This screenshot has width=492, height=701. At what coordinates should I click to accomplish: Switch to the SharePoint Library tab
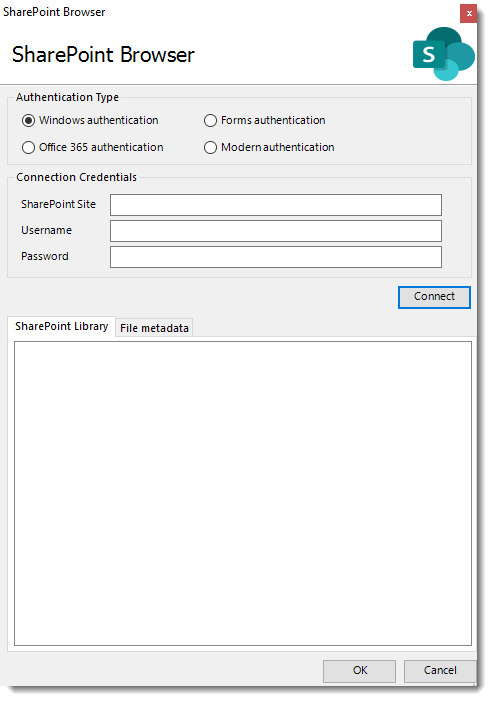(62, 326)
